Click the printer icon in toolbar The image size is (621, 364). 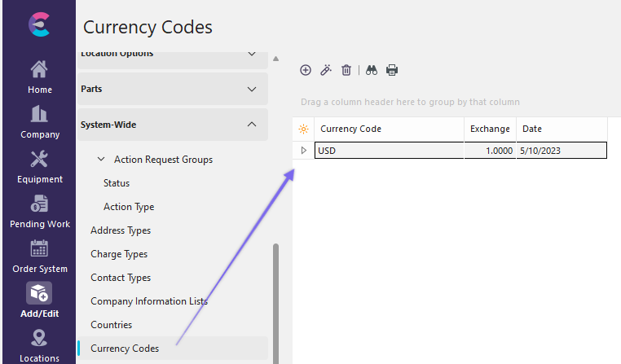[x=392, y=70]
